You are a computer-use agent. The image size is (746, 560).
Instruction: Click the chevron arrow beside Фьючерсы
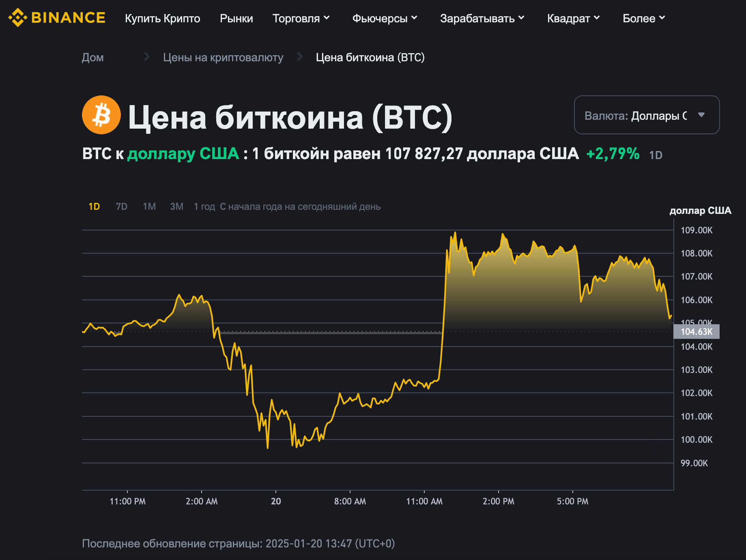click(x=414, y=18)
